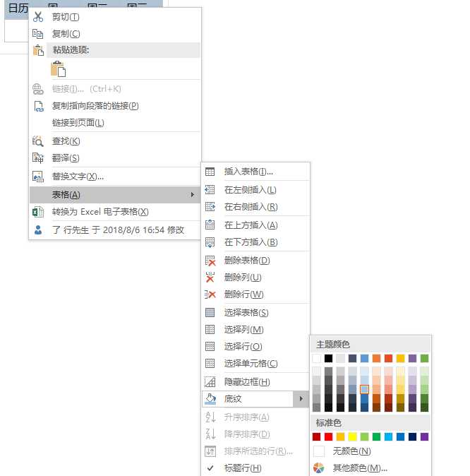Screen dimensions: 470x476
Task: Pick the green theme color swatch
Action: (425, 359)
